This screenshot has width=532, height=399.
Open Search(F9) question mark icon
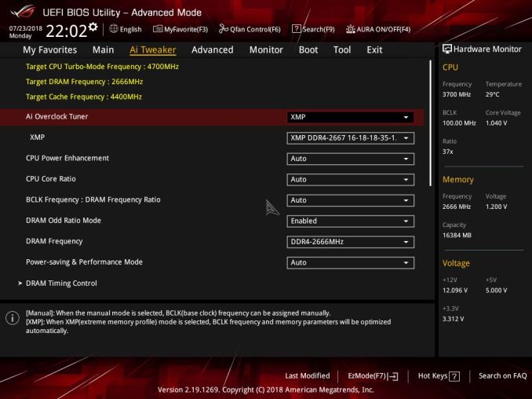point(296,29)
